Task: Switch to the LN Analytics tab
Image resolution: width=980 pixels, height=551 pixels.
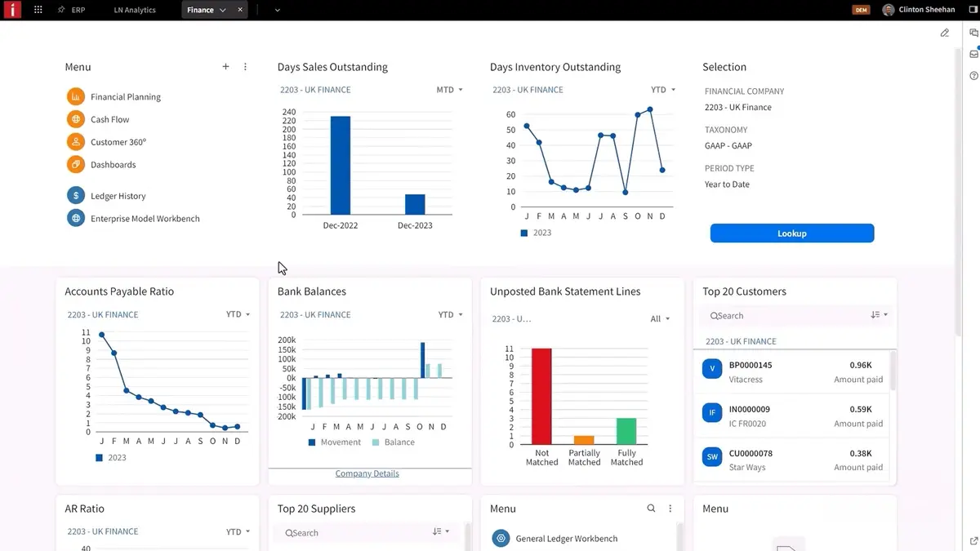Action: tap(135, 10)
